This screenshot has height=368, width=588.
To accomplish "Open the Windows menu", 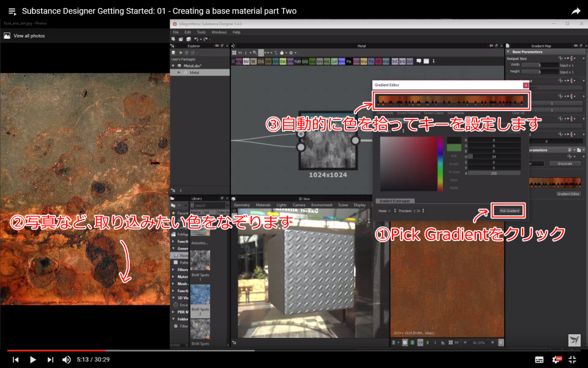I will pyautogui.click(x=219, y=33).
